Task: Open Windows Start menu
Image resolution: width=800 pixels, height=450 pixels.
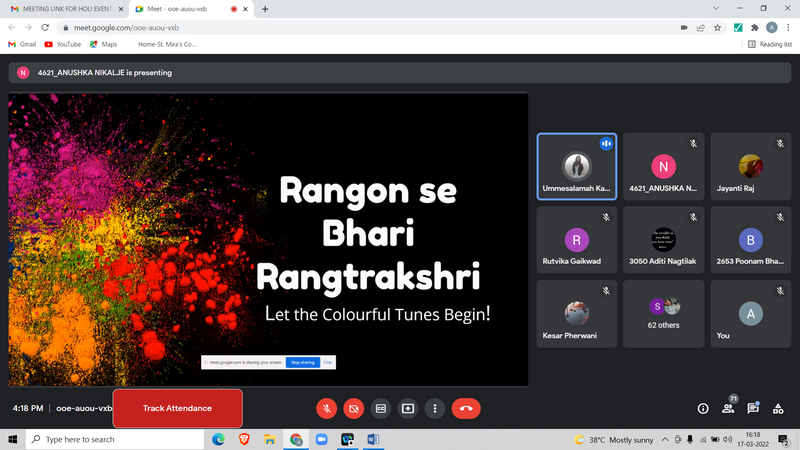Action: [13, 439]
